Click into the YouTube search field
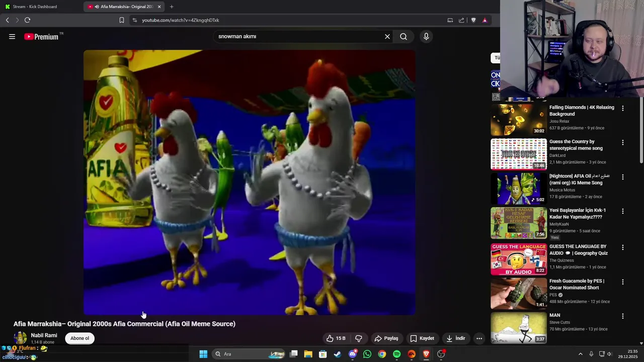The width and height of the screenshot is (644, 362). [299, 36]
